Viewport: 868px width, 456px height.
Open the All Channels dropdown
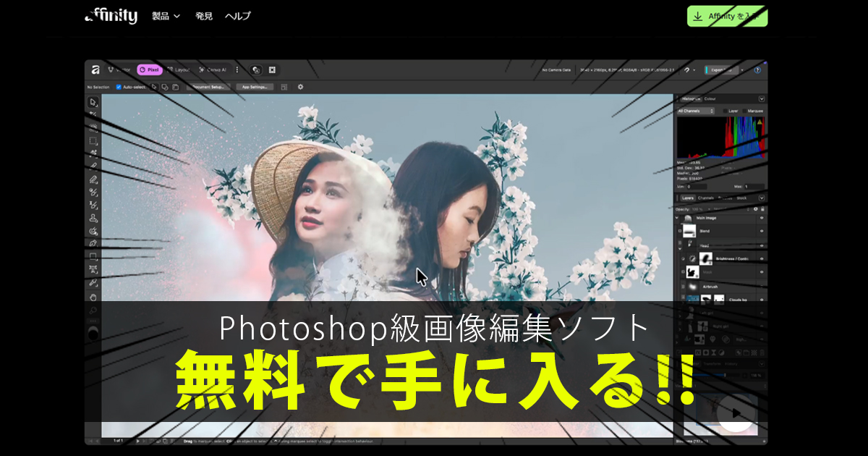tap(695, 111)
